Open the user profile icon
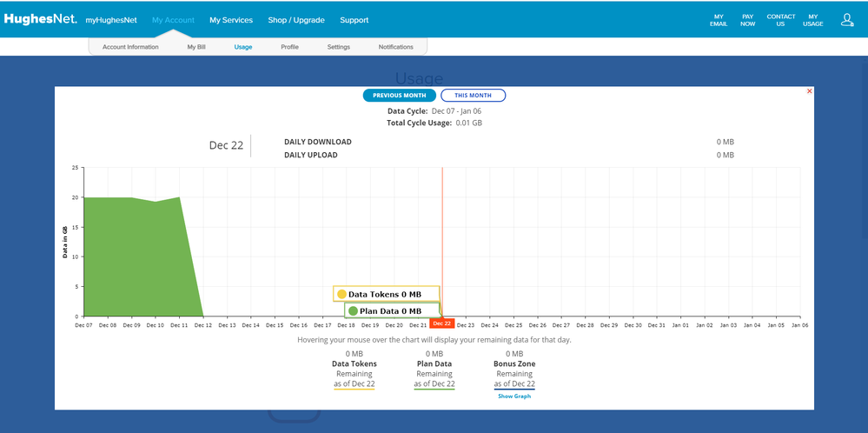868x433 pixels. coord(847,19)
